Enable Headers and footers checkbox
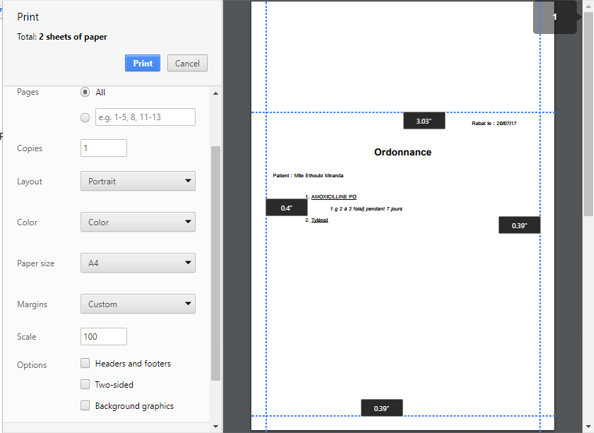Viewport: 594px width, 433px height. coord(85,363)
